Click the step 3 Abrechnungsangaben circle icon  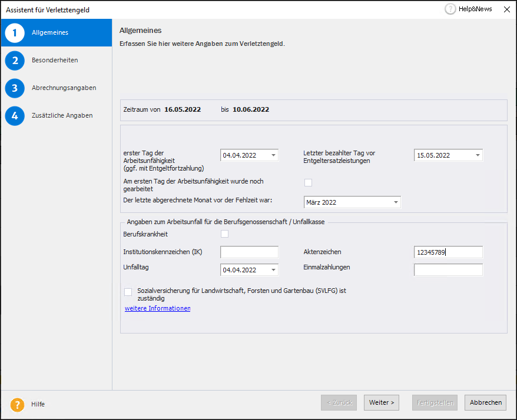click(x=15, y=88)
